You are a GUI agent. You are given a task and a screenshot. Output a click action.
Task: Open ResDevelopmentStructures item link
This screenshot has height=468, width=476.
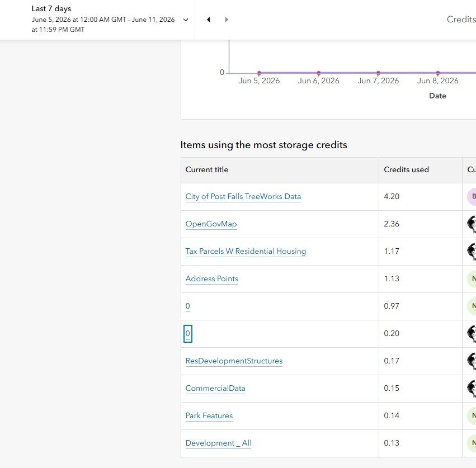234,361
